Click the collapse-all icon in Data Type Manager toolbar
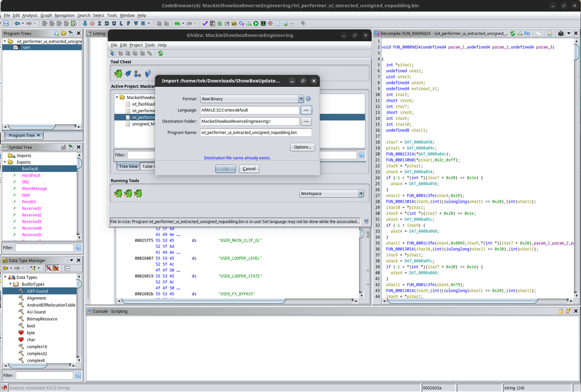The height and width of the screenshot is (392, 581). click(x=67, y=268)
